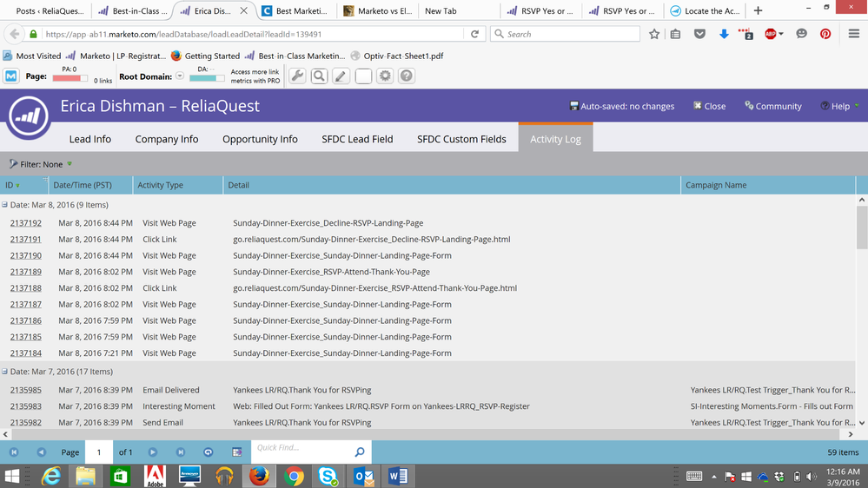This screenshot has height=488, width=868.
Task: Click the MozBar PA page authority bar
Action: tap(70, 78)
